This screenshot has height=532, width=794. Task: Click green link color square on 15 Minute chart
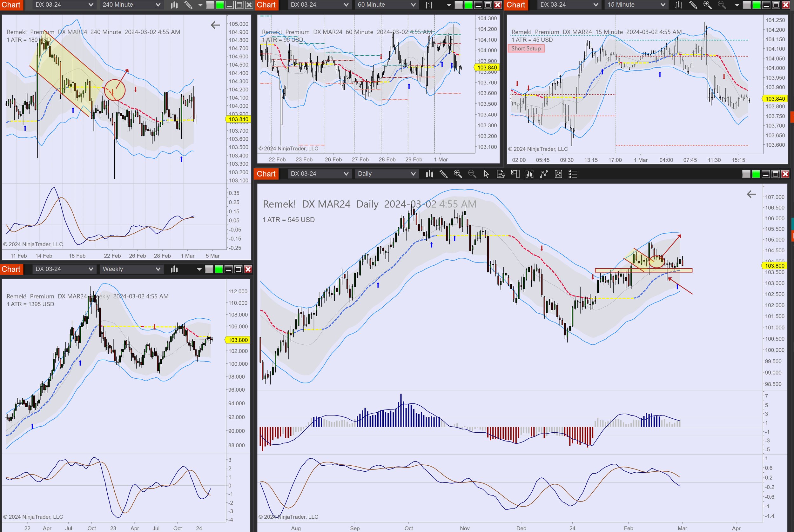pyautogui.click(x=756, y=5)
